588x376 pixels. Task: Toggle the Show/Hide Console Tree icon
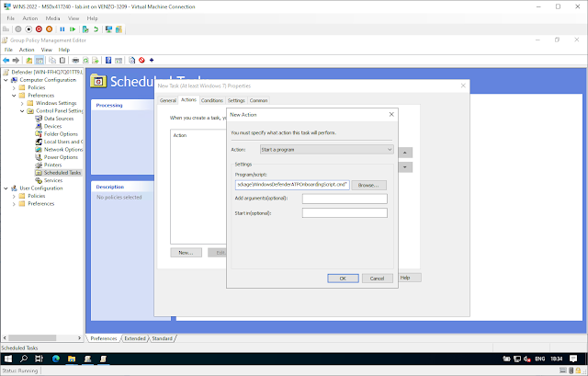click(x=39, y=60)
